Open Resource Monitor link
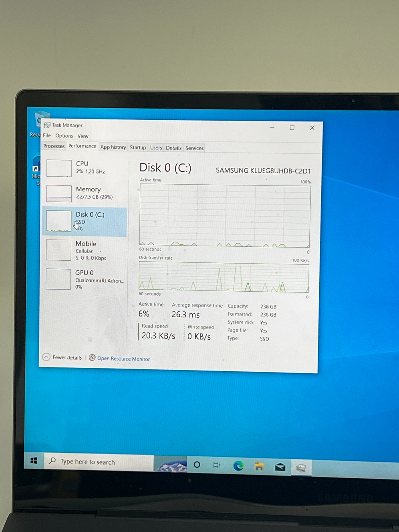 [123, 359]
